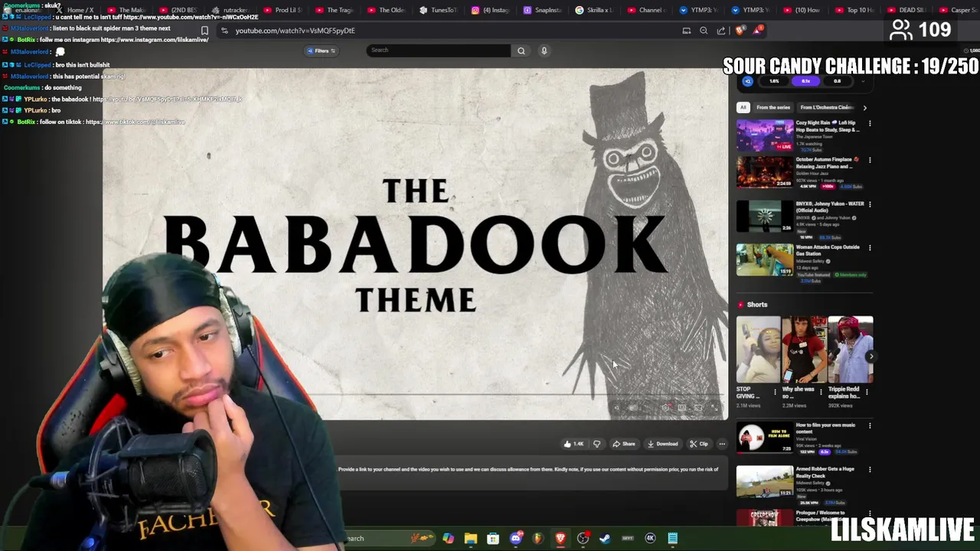
Task: Enter fullscreen on the video player
Action: coord(714,408)
